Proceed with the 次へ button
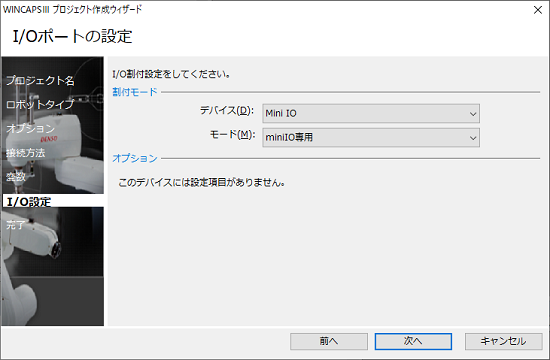The image size is (550, 360). click(413, 341)
